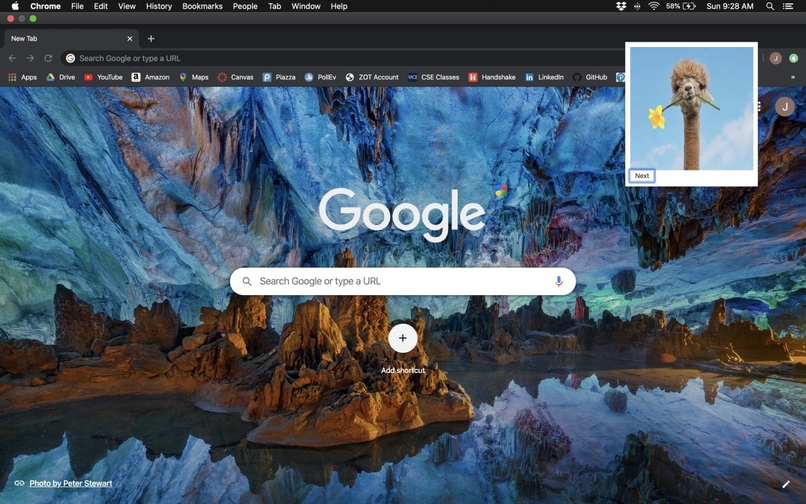Screen dimensions: 806x504
Task: Open the Amazon bookmark
Action: click(x=150, y=77)
